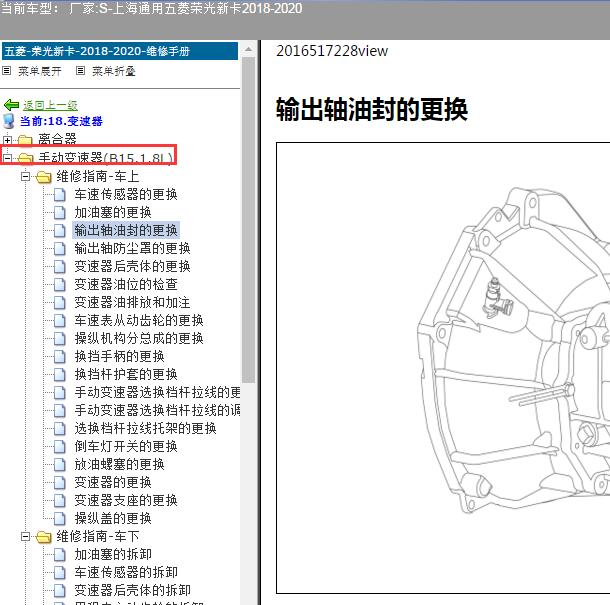The height and width of the screenshot is (605, 610).
Task: Click the page icon beside 输出轴油封的更换
Action: (60, 230)
